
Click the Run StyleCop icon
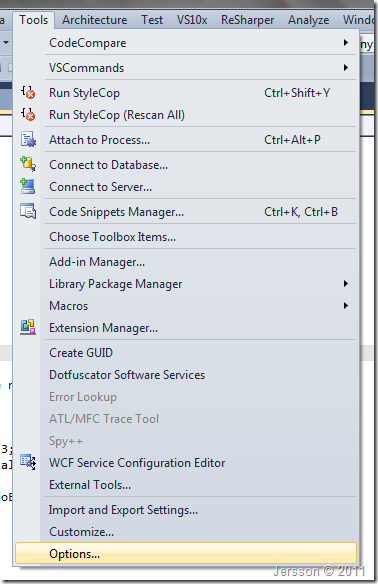[28, 92]
